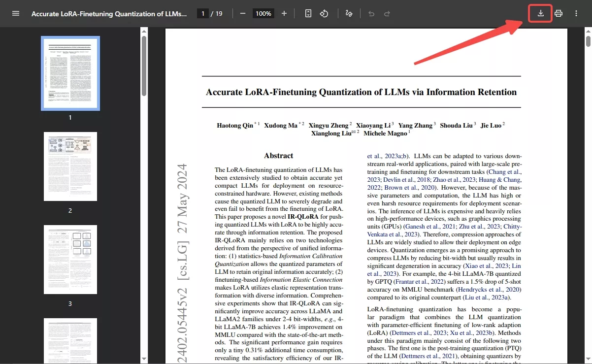Viewport: 592px width, 364px height.
Task: Click the page number input field
Action: (202, 13)
